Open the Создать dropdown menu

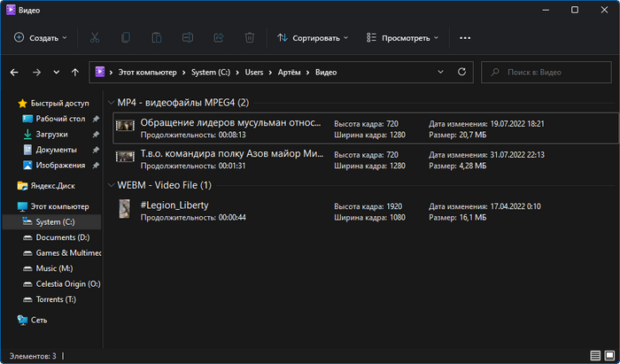click(41, 38)
